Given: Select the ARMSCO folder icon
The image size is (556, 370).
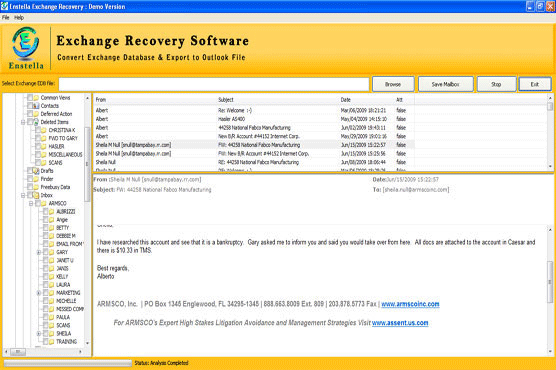Looking at the screenshot, I should pos(44,203).
